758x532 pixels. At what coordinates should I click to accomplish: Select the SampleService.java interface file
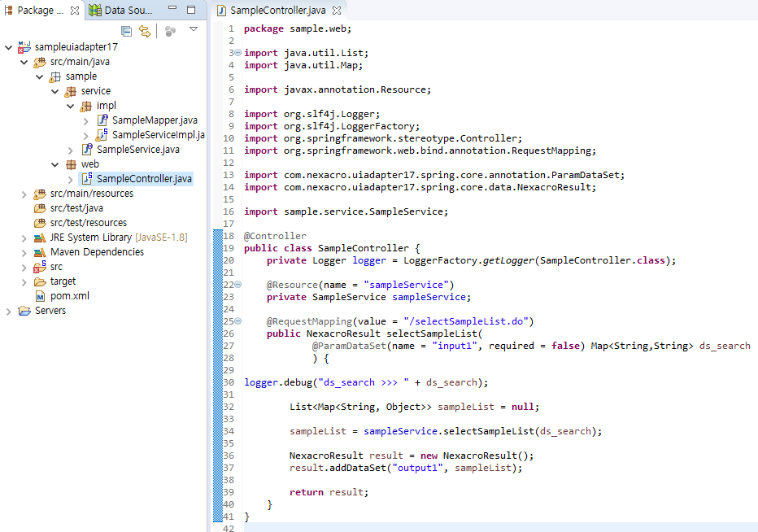click(137, 150)
